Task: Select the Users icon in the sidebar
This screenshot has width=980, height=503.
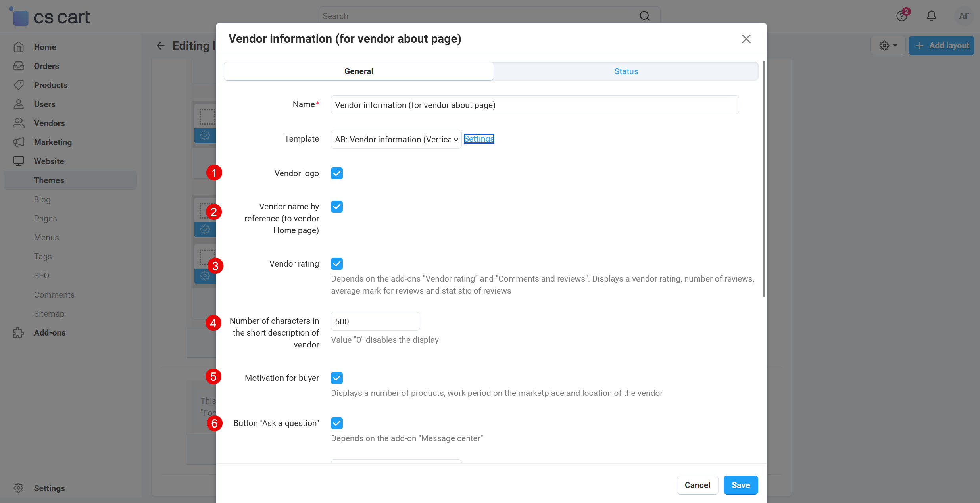Action: point(19,104)
